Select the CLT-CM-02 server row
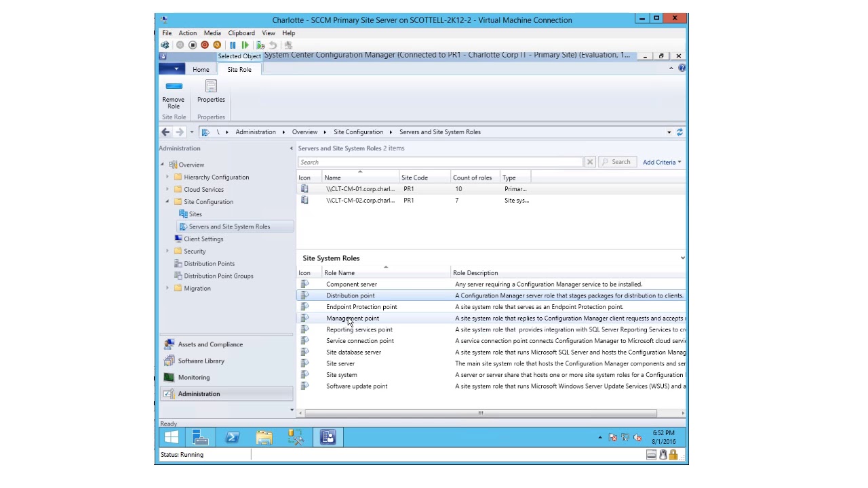 click(x=491, y=201)
